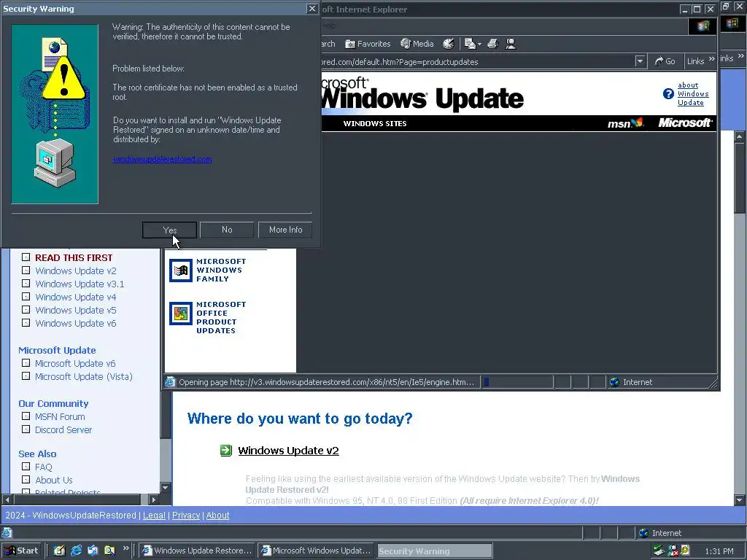
Task: Click the Privacy footer link
Action: click(x=186, y=516)
